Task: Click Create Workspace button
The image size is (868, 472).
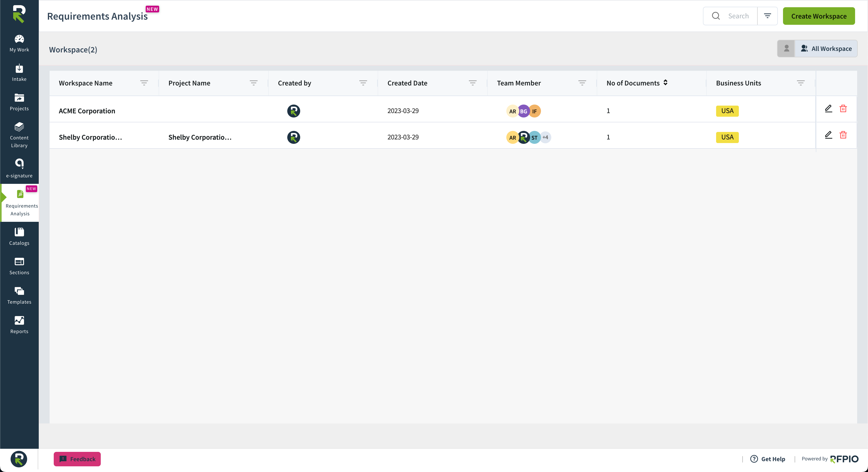Action: pyautogui.click(x=818, y=16)
